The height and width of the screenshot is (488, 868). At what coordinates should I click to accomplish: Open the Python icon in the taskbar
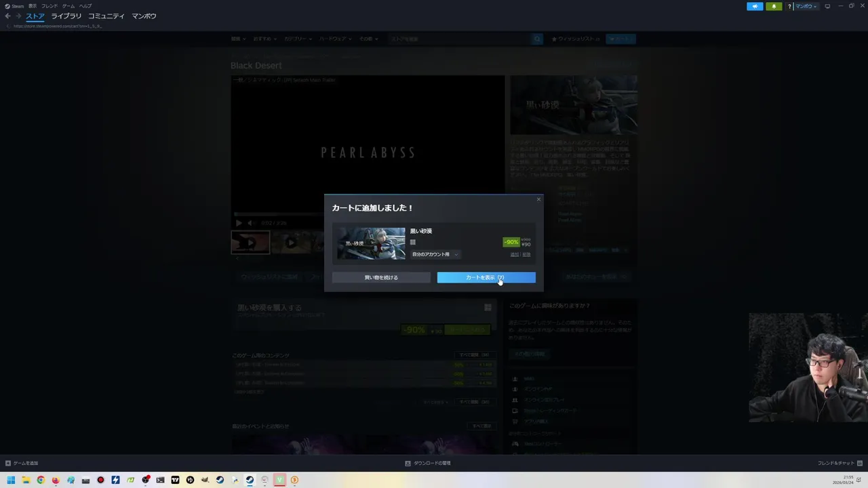click(x=235, y=481)
